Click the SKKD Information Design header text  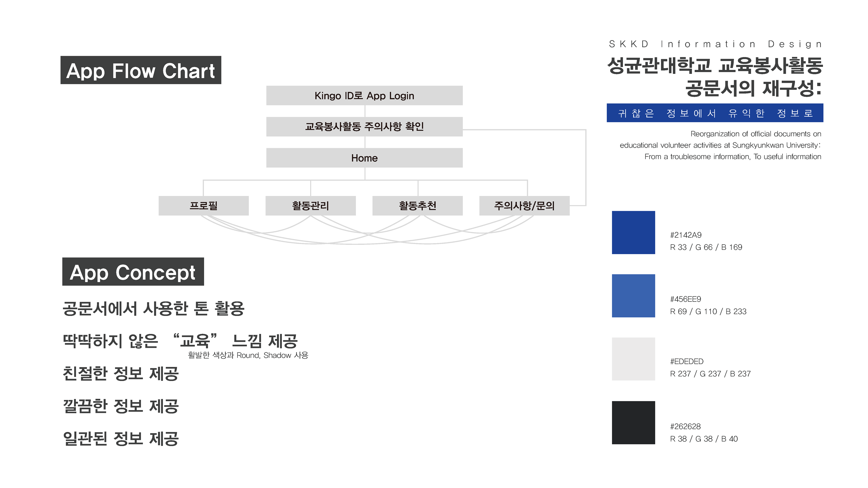[x=715, y=44]
